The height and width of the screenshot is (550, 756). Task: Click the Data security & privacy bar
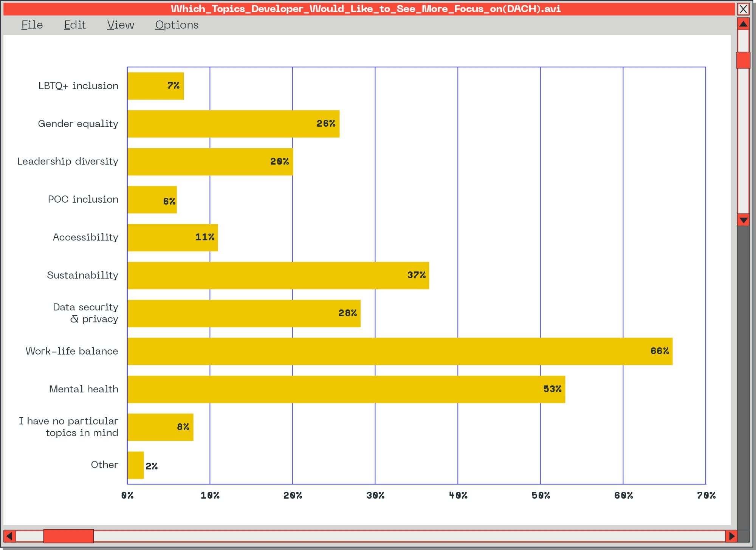point(244,313)
